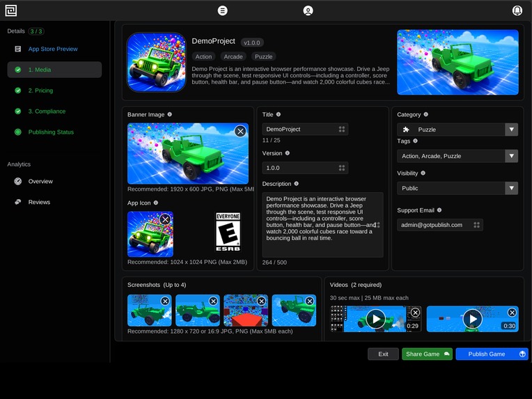Click the info icon beside Banner Image

pyautogui.click(x=170, y=114)
